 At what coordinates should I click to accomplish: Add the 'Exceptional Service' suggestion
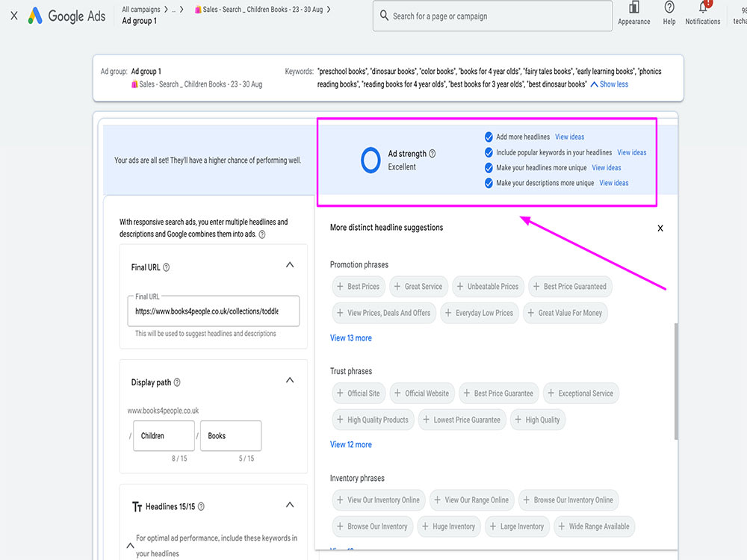click(x=580, y=393)
